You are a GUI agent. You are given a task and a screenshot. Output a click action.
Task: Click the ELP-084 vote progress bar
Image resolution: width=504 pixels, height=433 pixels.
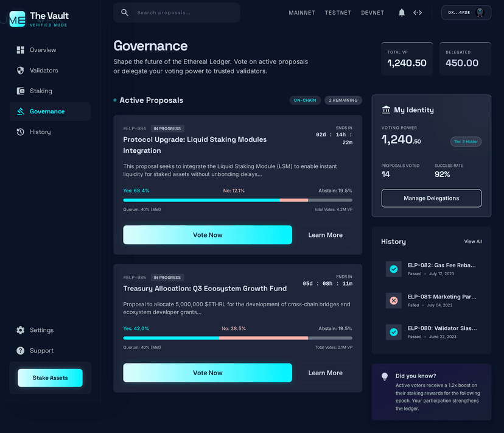[237, 200]
